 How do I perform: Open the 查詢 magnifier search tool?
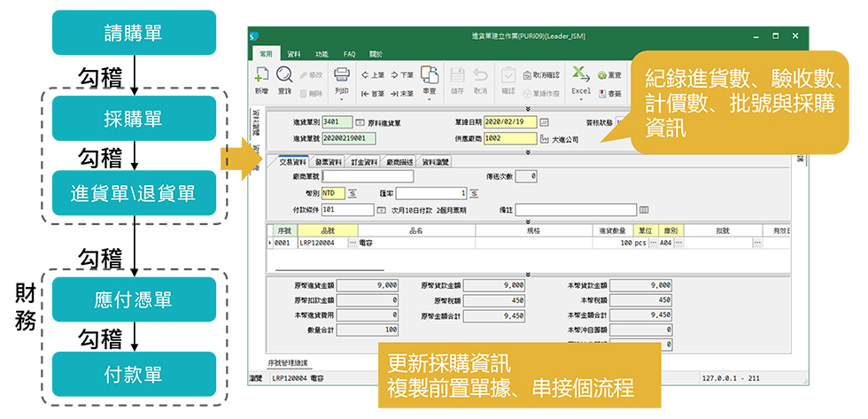click(284, 76)
